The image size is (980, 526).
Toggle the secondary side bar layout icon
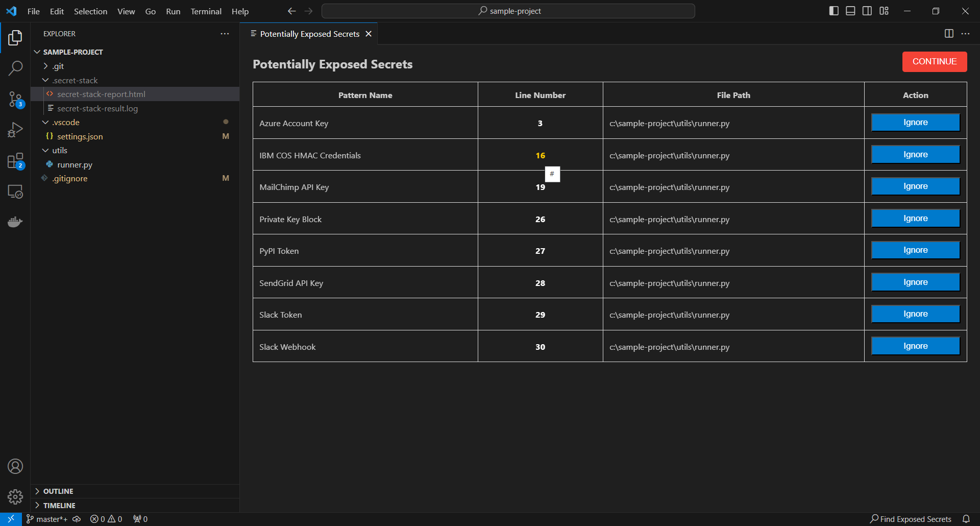[x=867, y=11]
